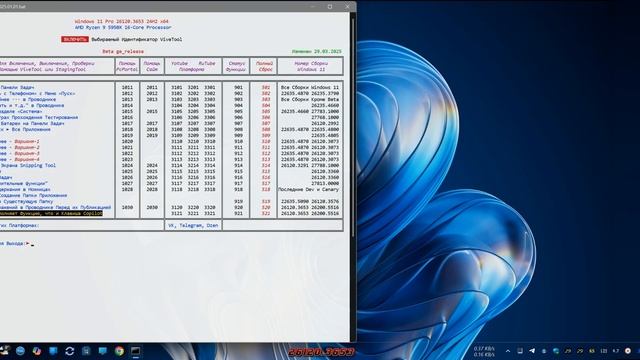Click 'Последние Dev и Canary' cell
Viewport: 640px width, 360px height.
(309, 189)
